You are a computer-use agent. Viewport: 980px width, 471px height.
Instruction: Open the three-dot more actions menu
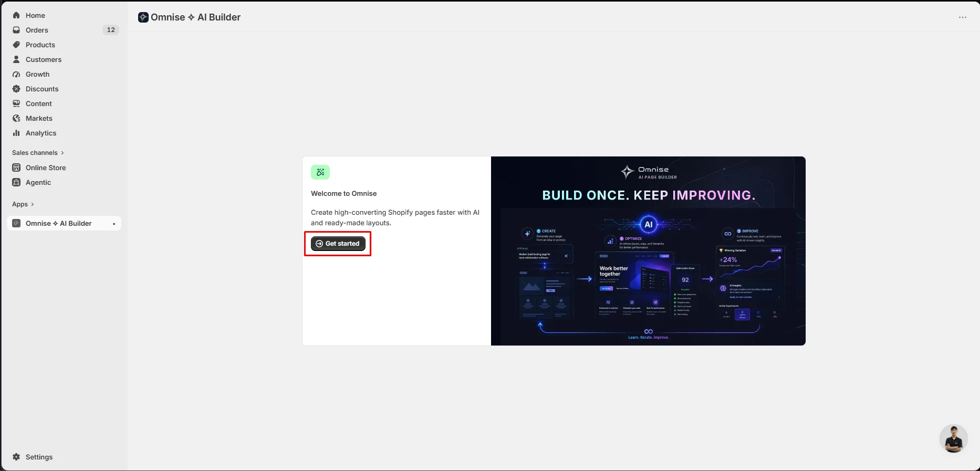963,17
